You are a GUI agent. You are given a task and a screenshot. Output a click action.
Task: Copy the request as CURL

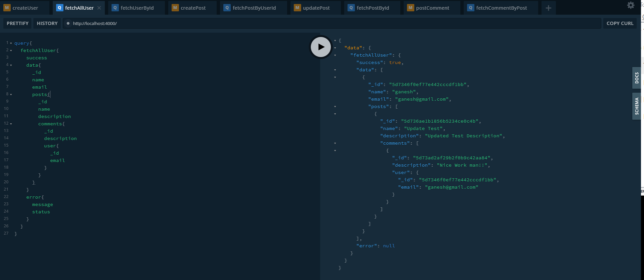pyautogui.click(x=620, y=23)
